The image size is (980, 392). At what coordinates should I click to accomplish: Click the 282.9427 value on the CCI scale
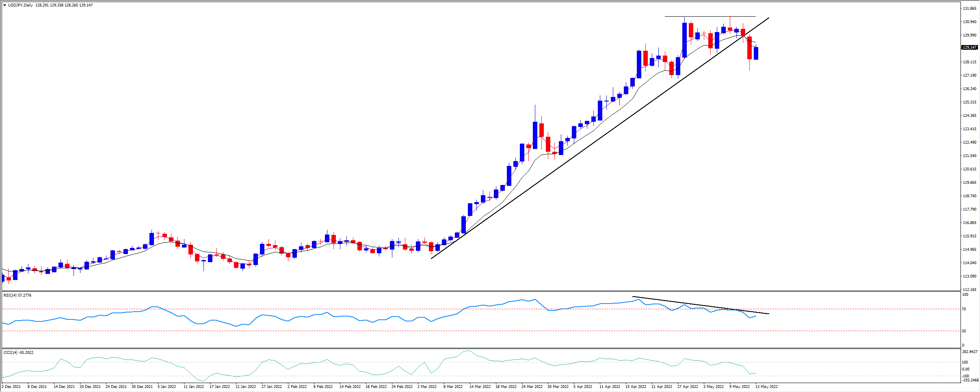pos(970,352)
